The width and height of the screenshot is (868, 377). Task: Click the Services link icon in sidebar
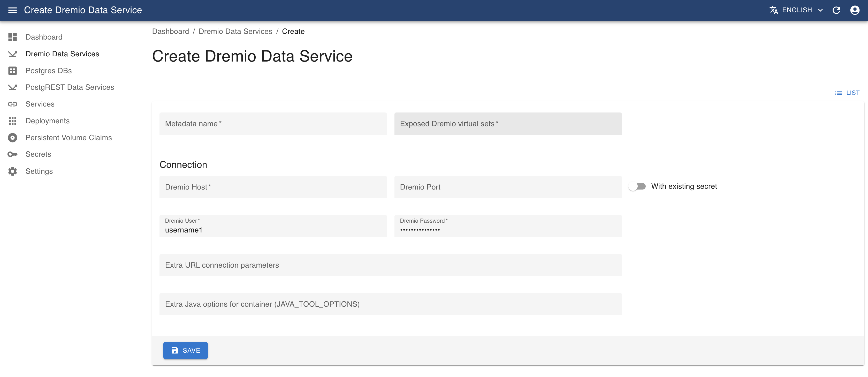click(12, 104)
